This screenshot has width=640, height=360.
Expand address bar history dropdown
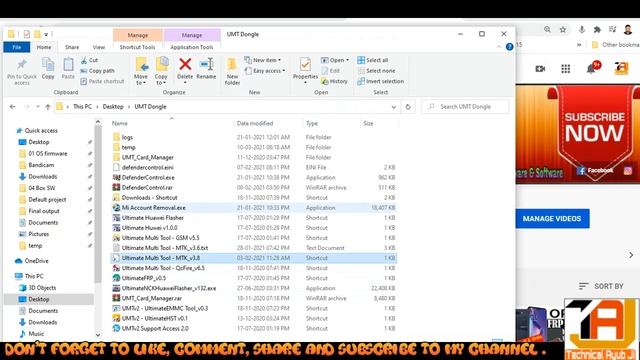click(393, 107)
